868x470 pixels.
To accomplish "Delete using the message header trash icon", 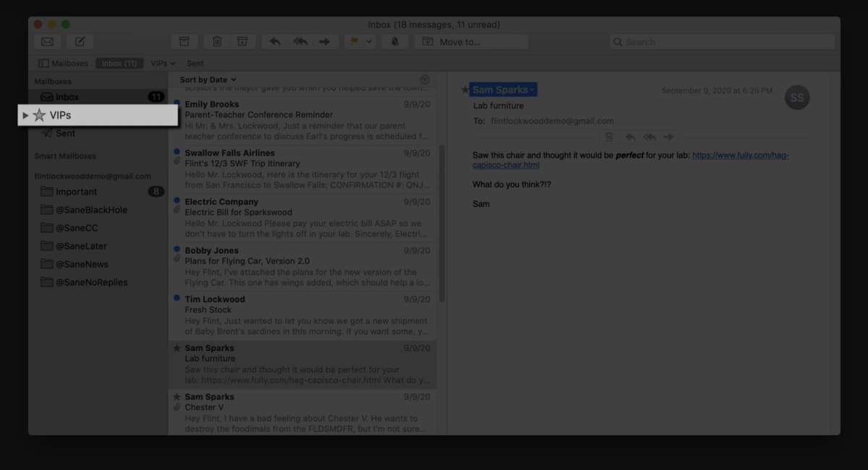I will click(609, 137).
